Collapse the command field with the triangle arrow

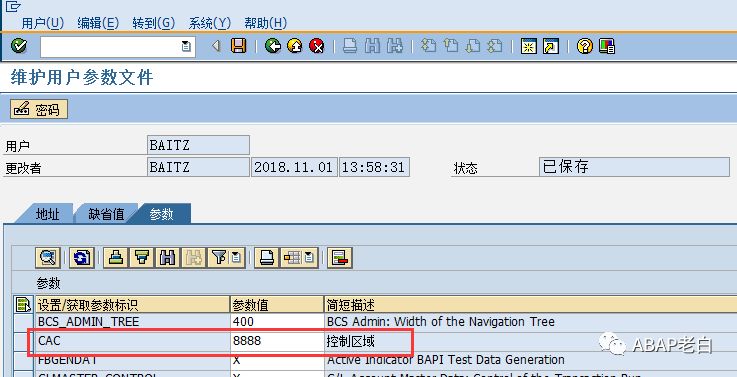tap(216, 46)
